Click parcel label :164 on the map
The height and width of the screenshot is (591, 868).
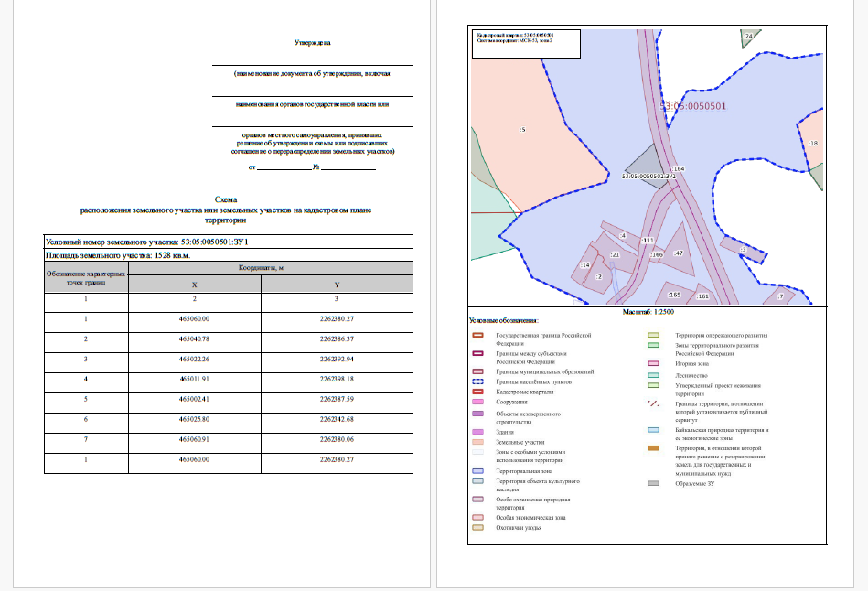[x=678, y=168]
